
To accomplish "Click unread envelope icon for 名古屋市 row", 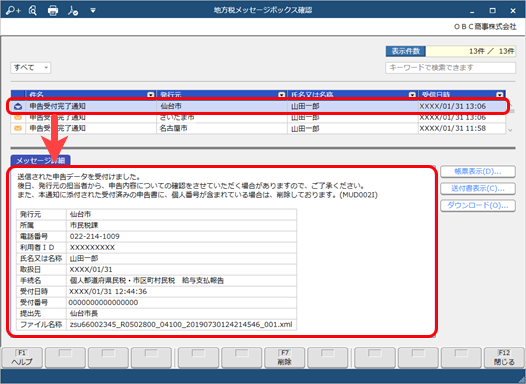I will click(x=18, y=128).
